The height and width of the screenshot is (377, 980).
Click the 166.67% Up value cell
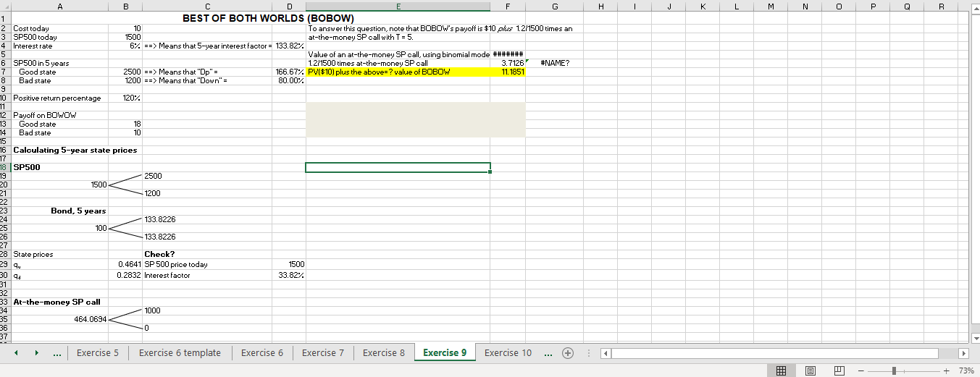pos(290,72)
